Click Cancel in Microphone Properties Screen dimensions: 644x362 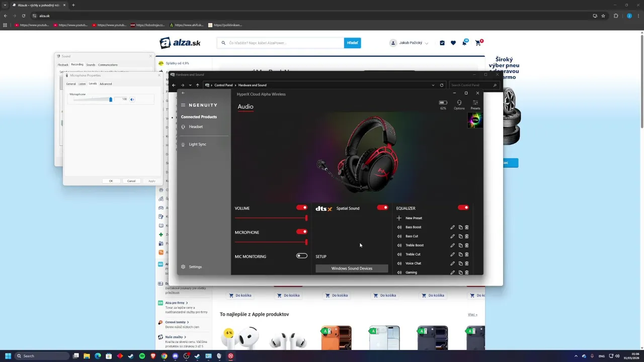click(131, 181)
